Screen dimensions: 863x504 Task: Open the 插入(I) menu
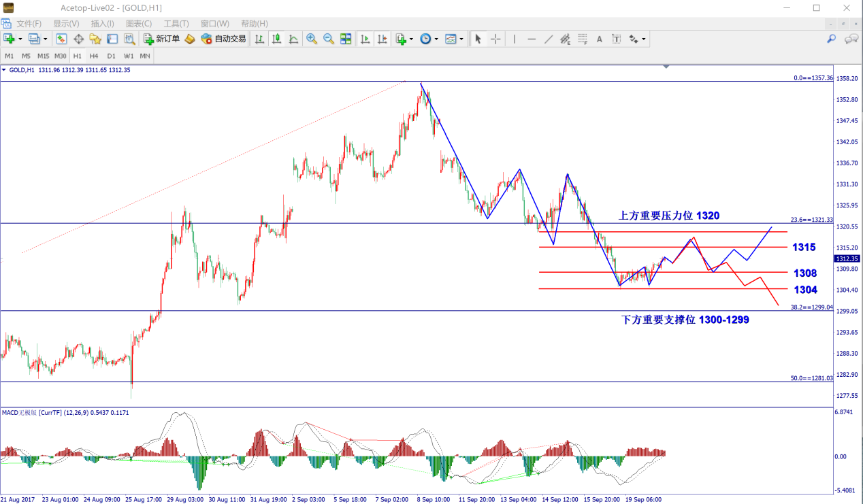coord(102,23)
